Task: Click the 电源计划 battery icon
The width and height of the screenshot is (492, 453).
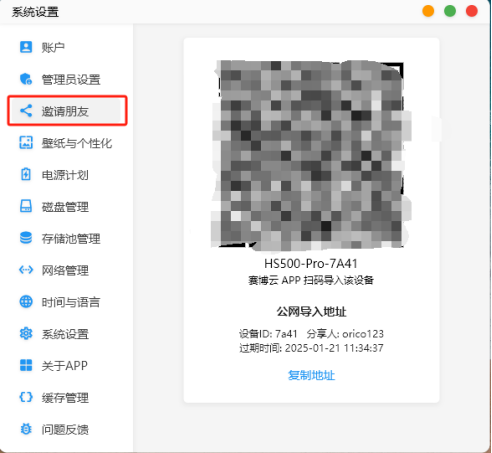Action: tap(26, 174)
